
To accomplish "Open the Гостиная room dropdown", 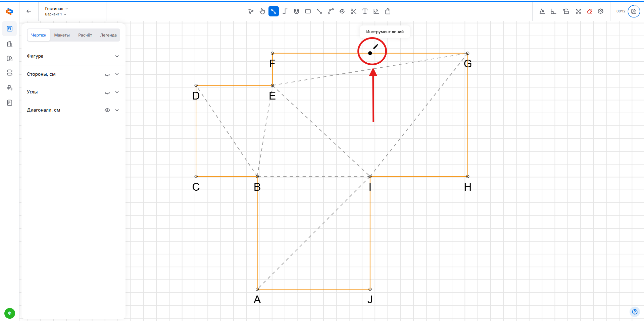I will click(x=56, y=9).
